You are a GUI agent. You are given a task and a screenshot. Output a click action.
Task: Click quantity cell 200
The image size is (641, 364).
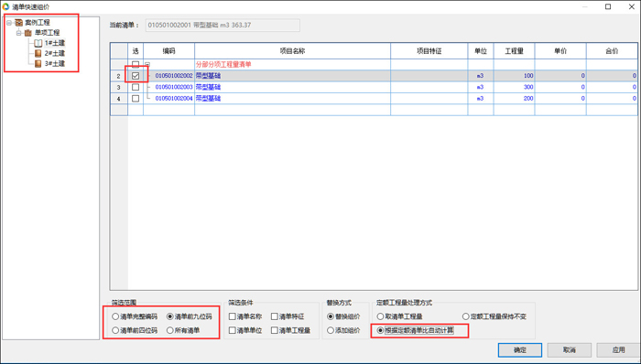[515, 99]
